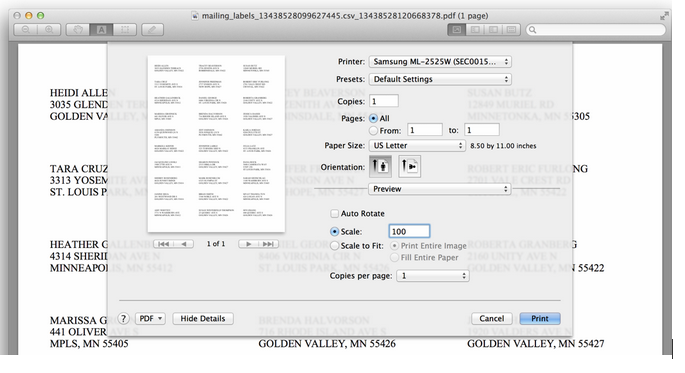Select the Scale to Fit radio button

point(335,246)
